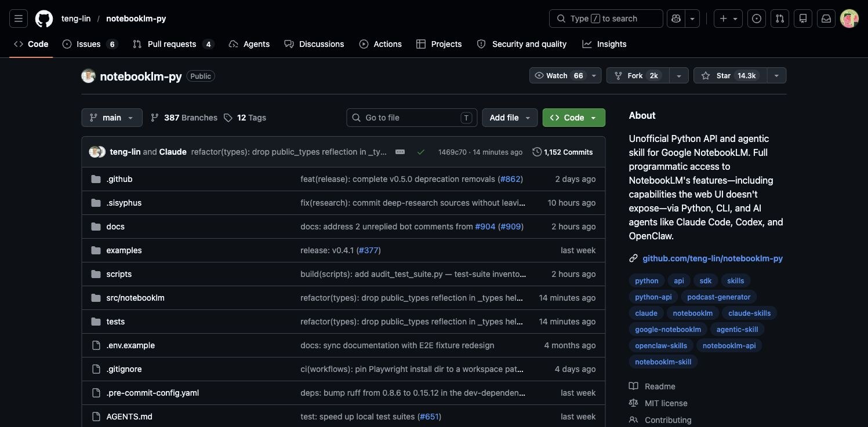Click the .env.example file icon
868x427 pixels.
[96, 345]
